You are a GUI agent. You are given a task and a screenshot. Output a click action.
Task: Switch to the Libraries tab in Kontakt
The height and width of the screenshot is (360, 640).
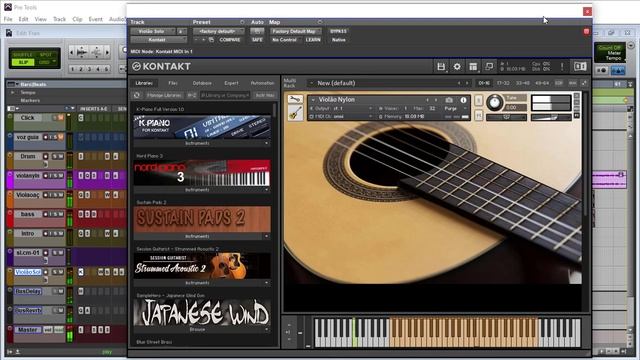(x=144, y=83)
